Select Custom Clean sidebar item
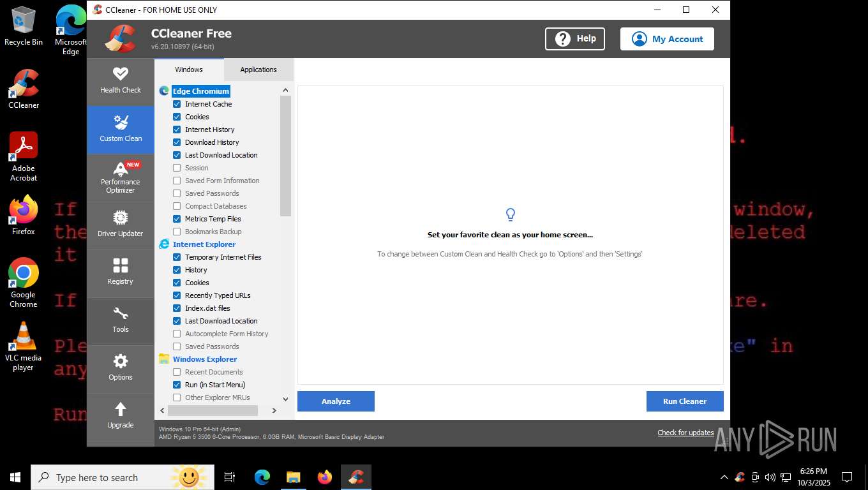This screenshot has height=490, width=868. pyautogui.click(x=121, y=130)
